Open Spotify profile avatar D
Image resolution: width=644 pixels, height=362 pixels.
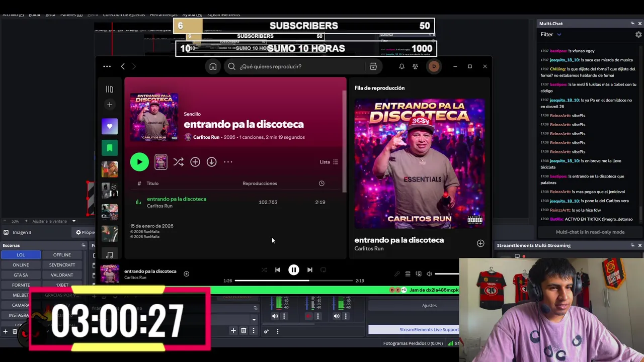point(434,66)
